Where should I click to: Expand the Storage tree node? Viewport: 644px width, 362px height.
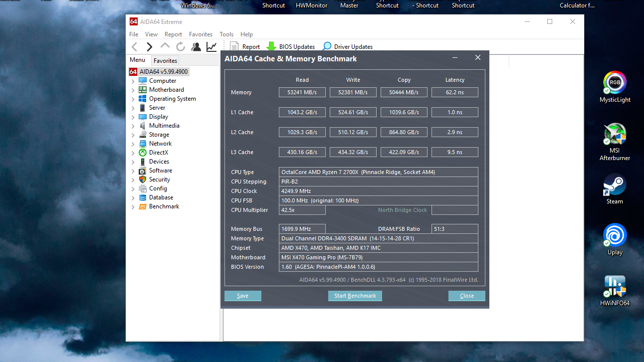[133, 135]
